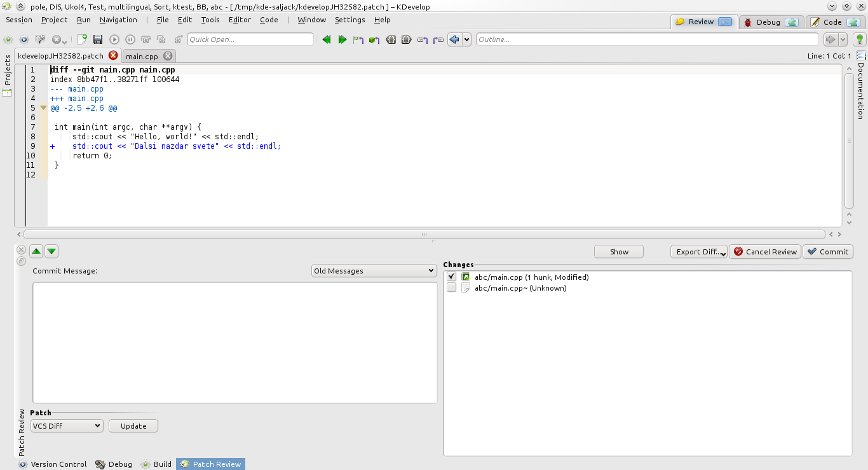Click the Execute launch play-circle icon
868x470 pixels.
[114, 39]
